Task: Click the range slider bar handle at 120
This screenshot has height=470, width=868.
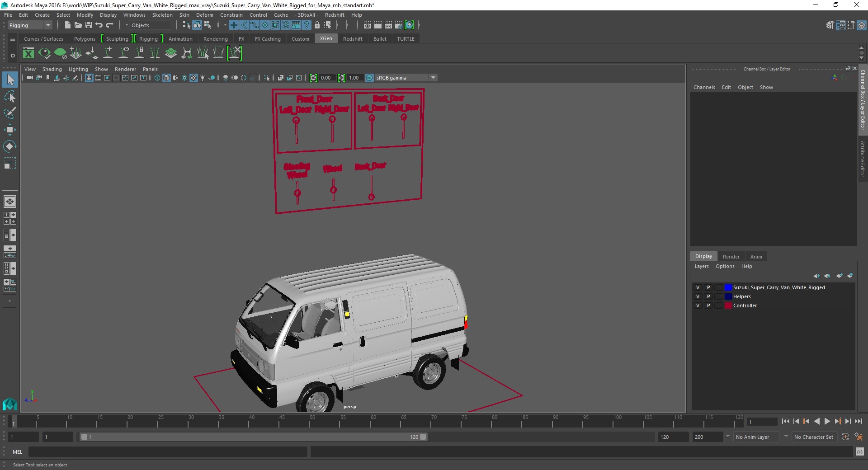Action: pos(423,437)
